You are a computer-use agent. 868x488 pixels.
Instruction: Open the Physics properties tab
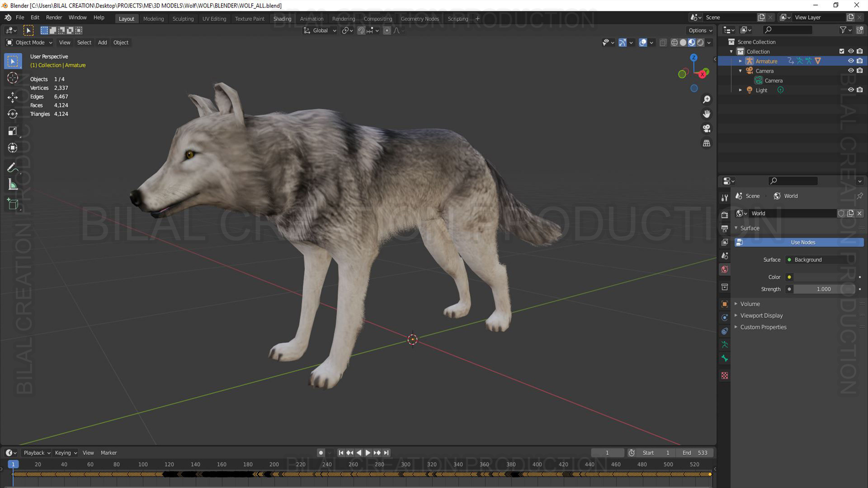(724, 318)
